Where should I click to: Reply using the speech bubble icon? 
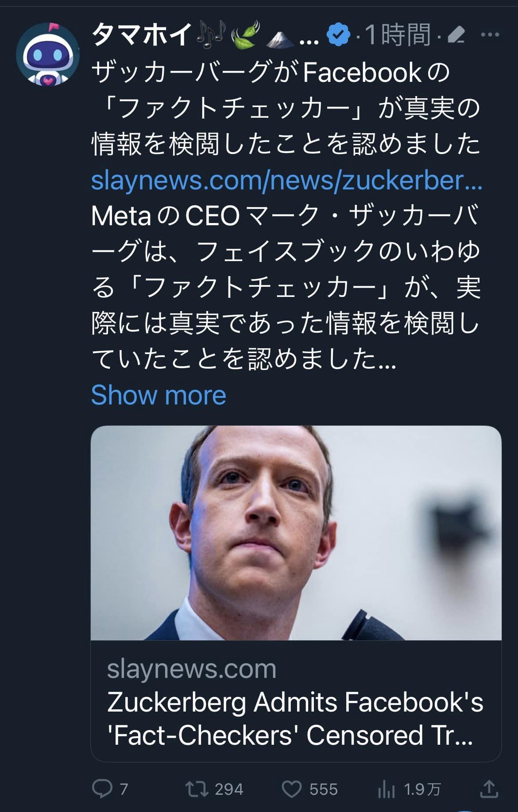(x=102, y=789)
